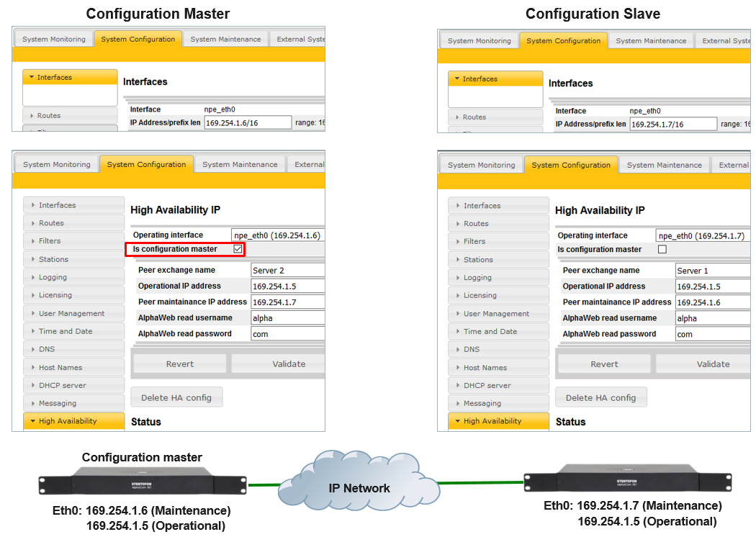The height and width of the screenshot is (537, 756).
Task: Open System Maintenance tab in slave panel
Action: tap(664, 165)
